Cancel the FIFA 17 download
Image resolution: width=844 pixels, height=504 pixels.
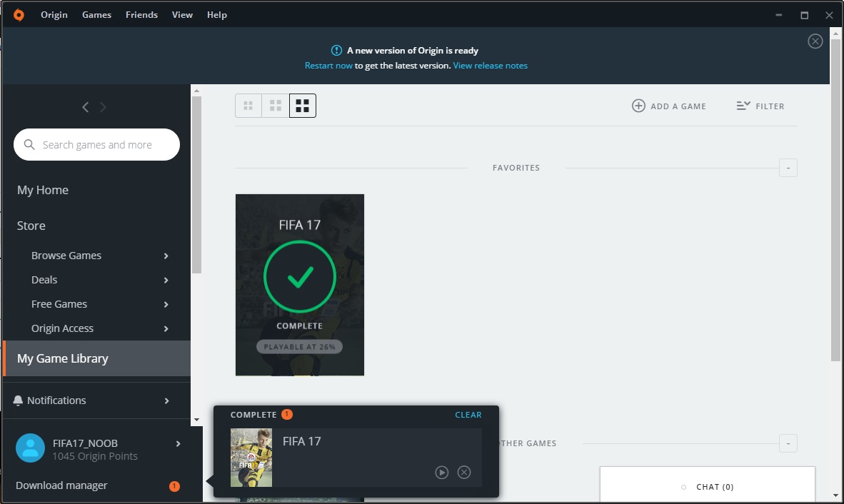point(464,472)
